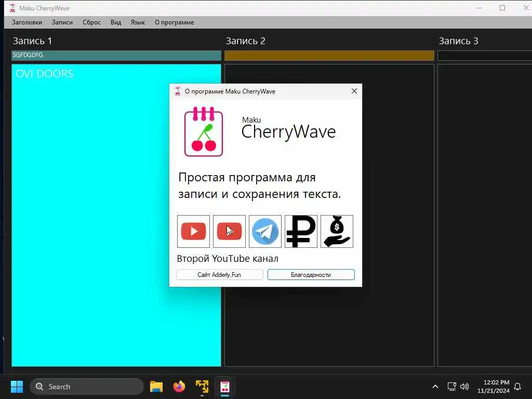The width and height of the screenshot is (532, 399).
Task: Open the Сброс menu
Action: pos(91,22)
